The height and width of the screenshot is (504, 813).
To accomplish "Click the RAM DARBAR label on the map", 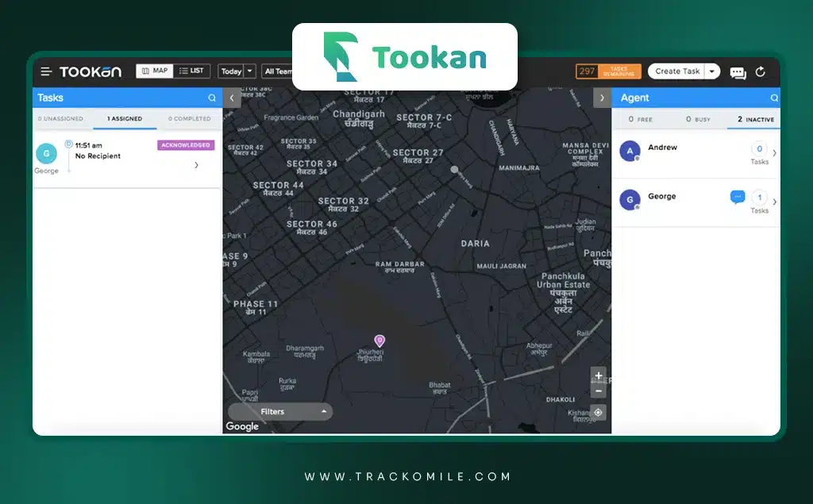I will (x=400, y=264).
